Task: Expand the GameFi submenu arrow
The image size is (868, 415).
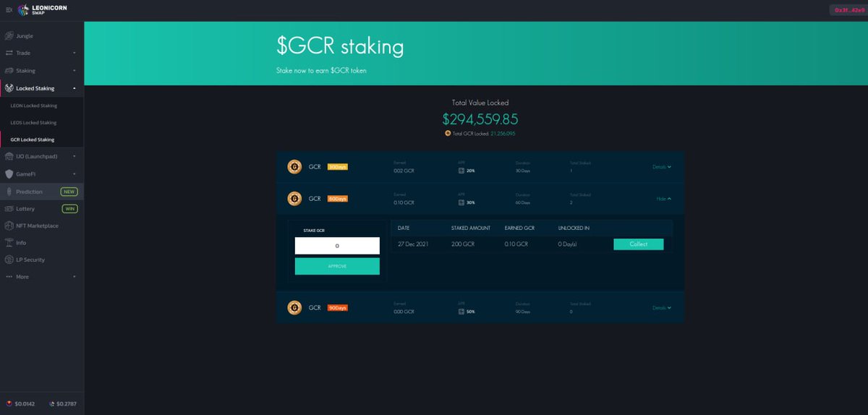Action: 75,174
